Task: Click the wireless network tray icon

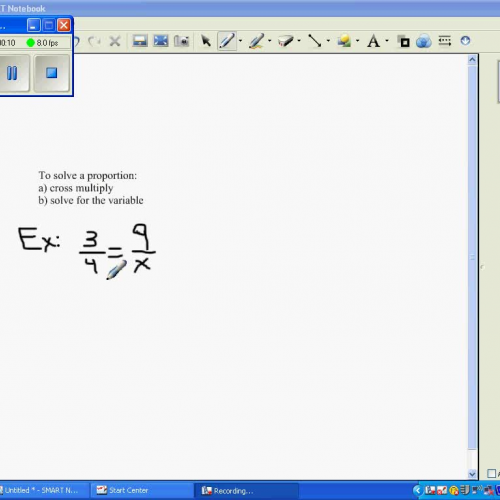Action: pyautogui.click(x=477, y=490)
